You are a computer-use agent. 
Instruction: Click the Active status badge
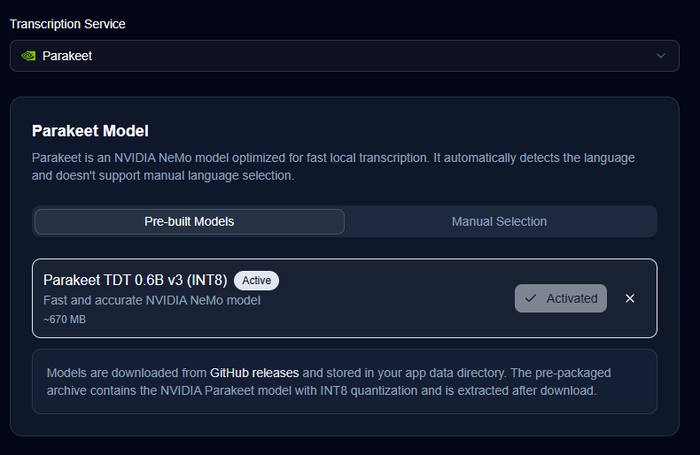257,280
